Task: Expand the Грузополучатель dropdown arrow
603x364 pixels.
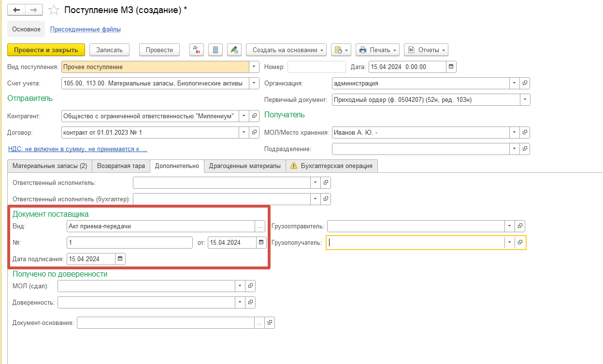Action: pos(510,242)
